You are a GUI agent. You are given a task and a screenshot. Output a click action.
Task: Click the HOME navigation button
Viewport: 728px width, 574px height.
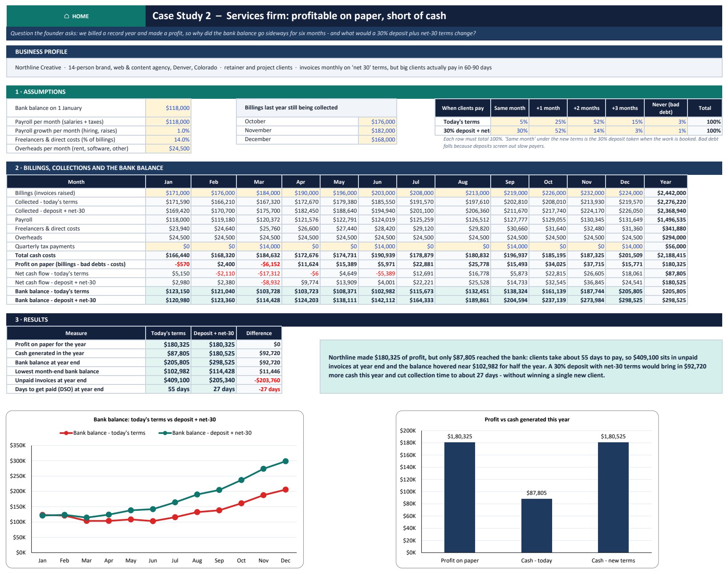[x=76, y=16]
